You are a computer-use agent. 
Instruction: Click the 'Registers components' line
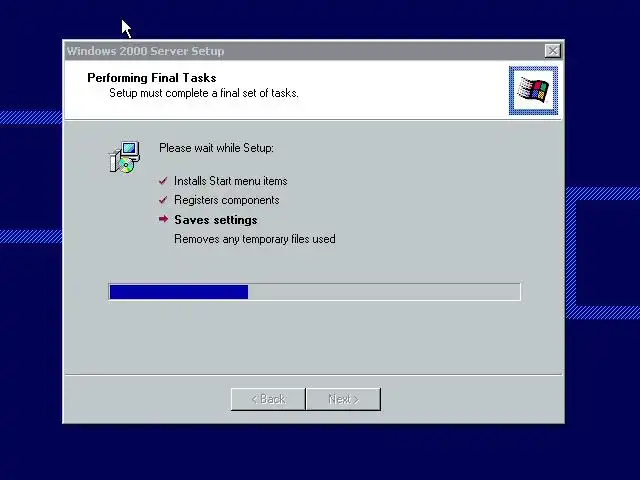(x=227, y=200)
